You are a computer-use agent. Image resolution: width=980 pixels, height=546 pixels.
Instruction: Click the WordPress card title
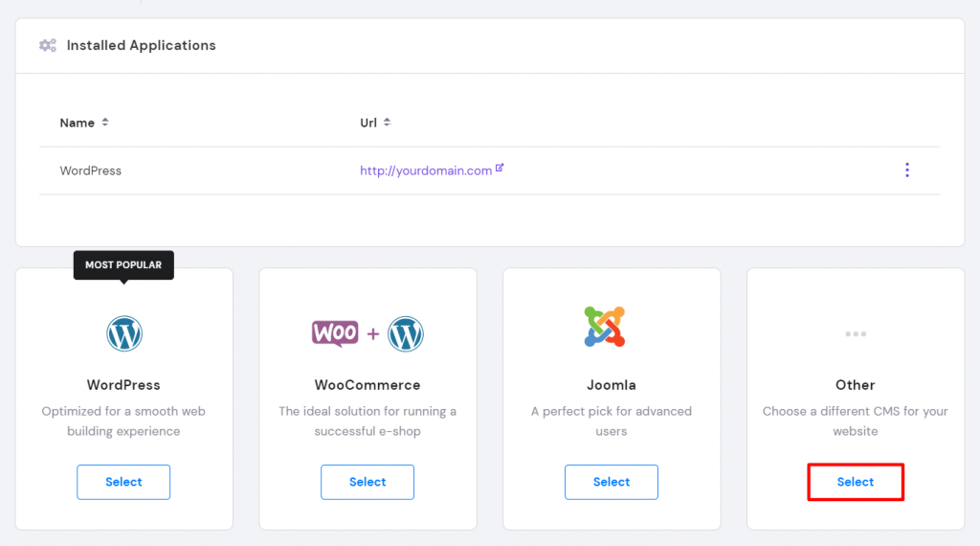coord(123,385)
